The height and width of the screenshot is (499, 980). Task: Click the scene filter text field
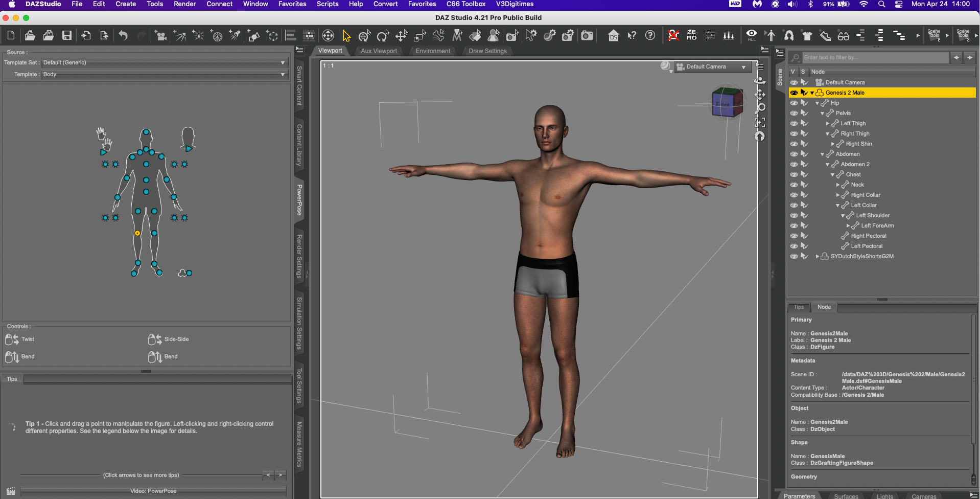(875, 57)
